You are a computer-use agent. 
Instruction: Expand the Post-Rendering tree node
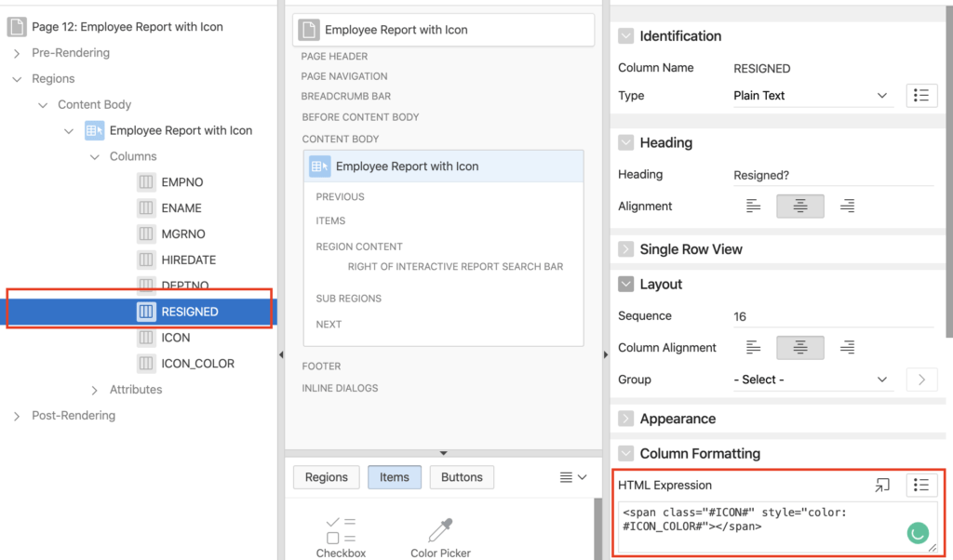click(x=17, y=416)
